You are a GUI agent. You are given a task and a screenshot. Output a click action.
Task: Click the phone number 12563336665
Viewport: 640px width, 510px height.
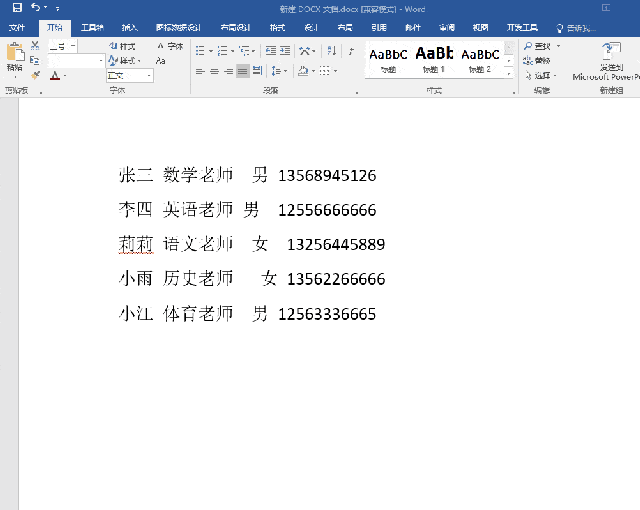point(327,314)
